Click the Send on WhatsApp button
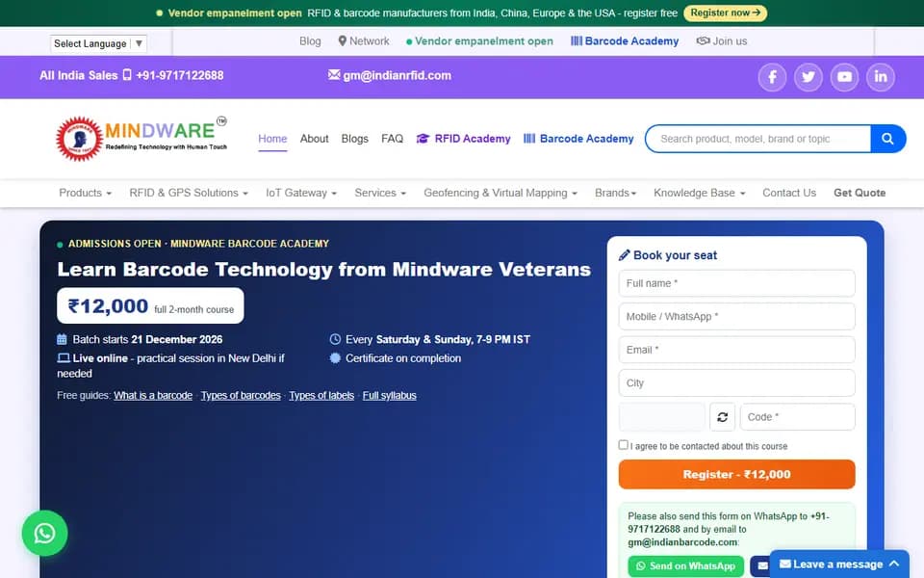Screen dimensions: 924x578 686,566
